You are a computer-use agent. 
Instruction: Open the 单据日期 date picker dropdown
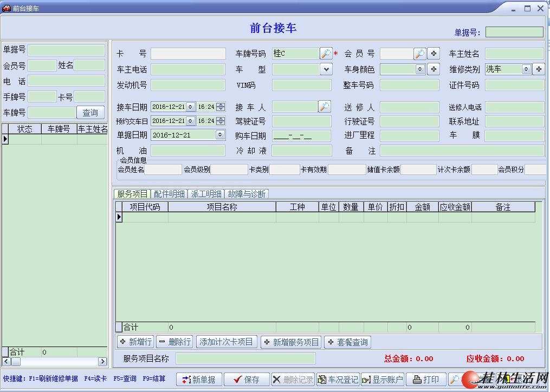[x=220, y=135]
